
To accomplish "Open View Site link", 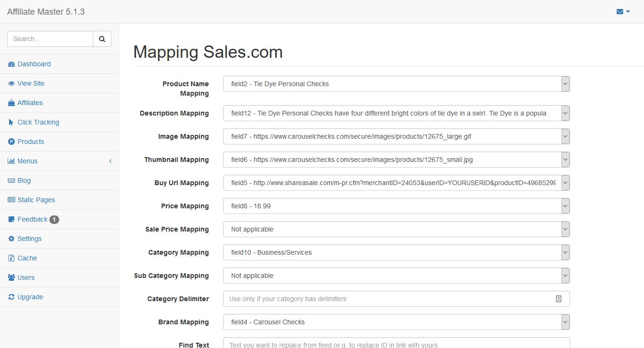I will [x=59, y=83].
